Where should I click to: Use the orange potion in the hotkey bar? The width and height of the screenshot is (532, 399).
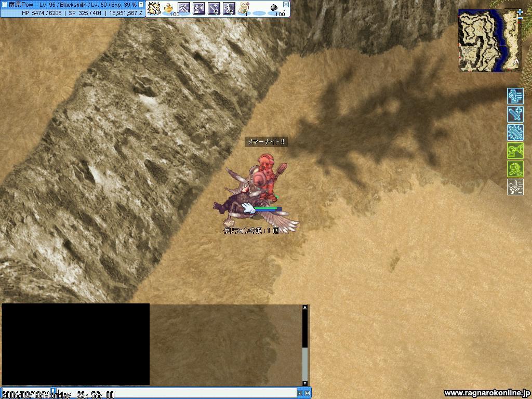tap(169, 8)
